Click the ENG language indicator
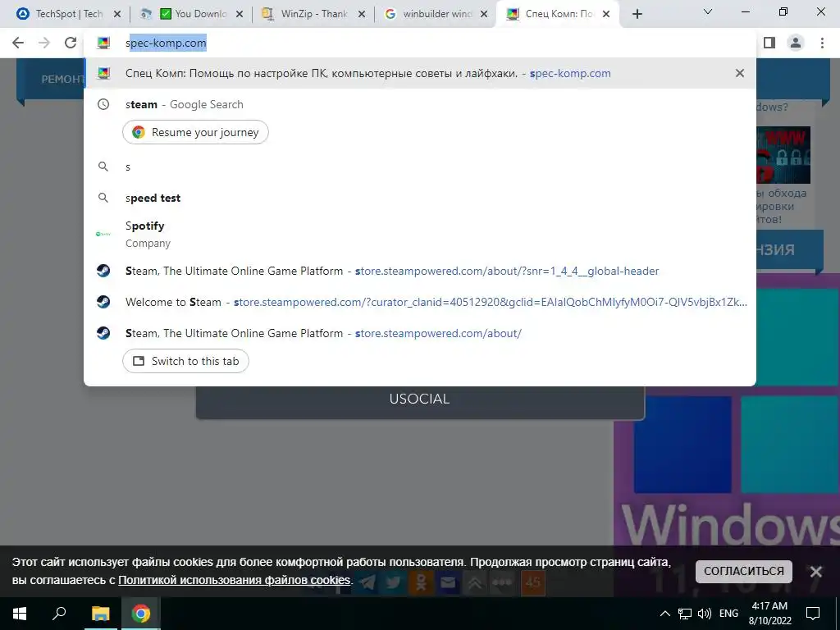This screenshot has width=840, height=630. point(728,614)
